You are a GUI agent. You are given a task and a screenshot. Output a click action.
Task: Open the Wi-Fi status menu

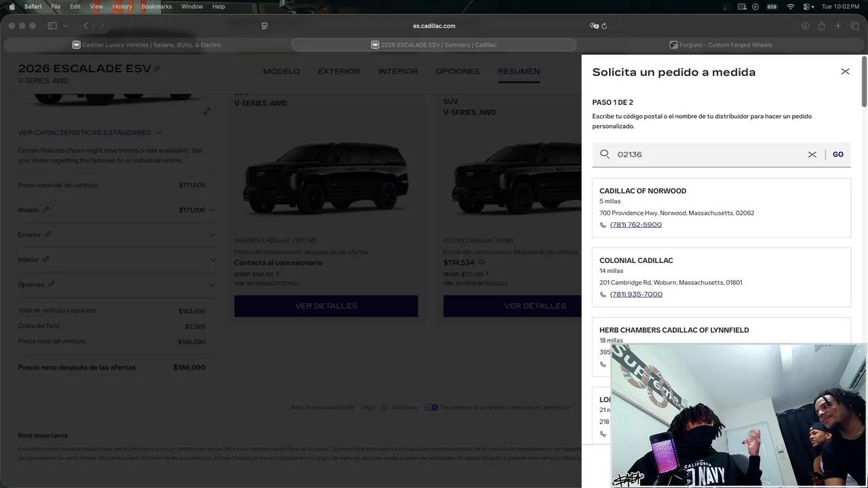(791, 7)
